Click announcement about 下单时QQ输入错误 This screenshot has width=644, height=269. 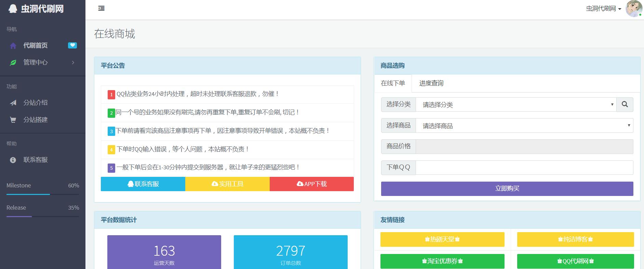coord(183,149)
